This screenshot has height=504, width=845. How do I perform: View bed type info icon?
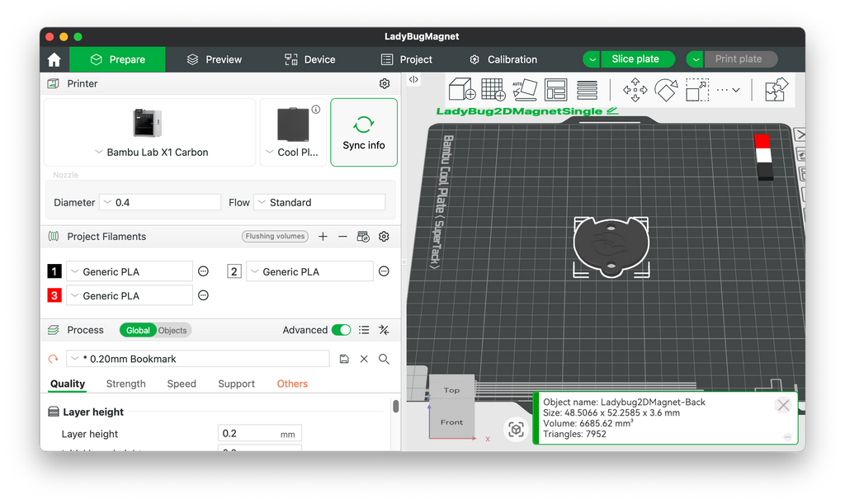(316, 110)
